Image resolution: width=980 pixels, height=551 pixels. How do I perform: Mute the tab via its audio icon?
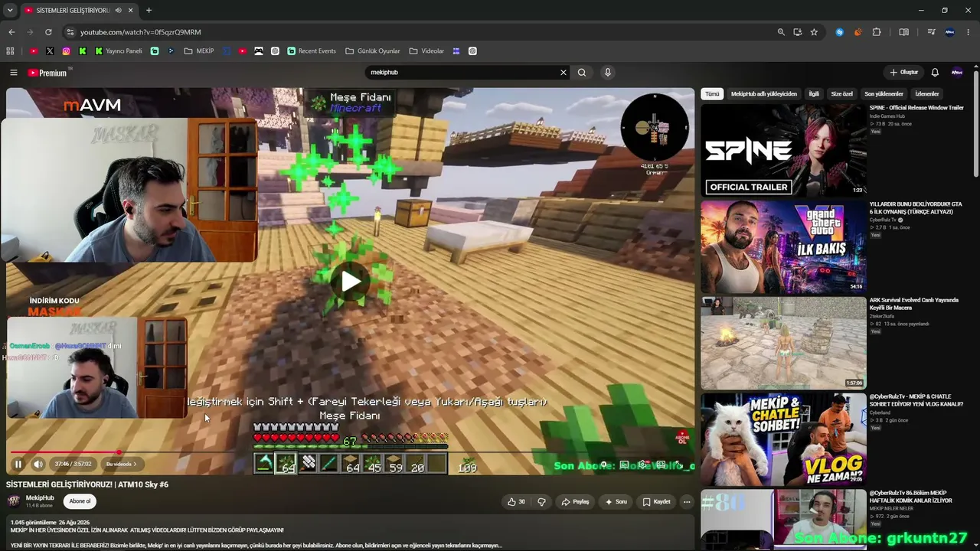click(118, 10)
